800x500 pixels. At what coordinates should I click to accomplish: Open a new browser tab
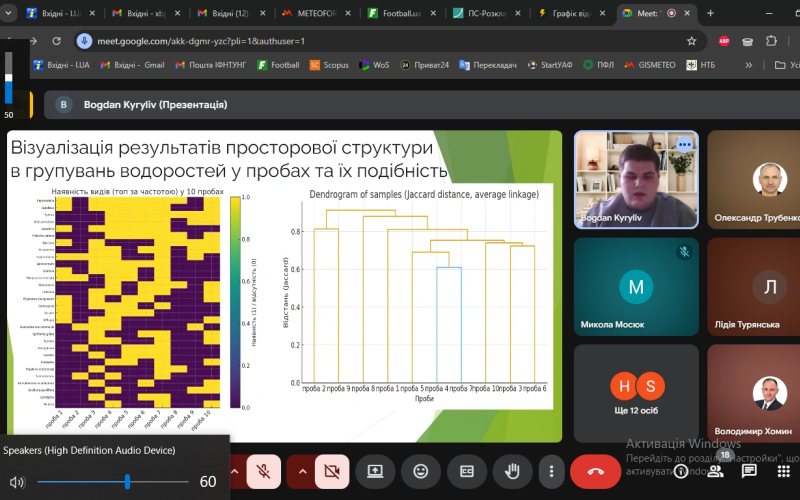(710, 13)
